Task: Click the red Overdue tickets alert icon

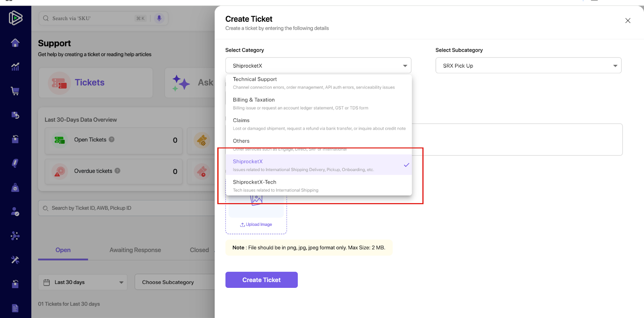Action: click(x=60, y=171)
